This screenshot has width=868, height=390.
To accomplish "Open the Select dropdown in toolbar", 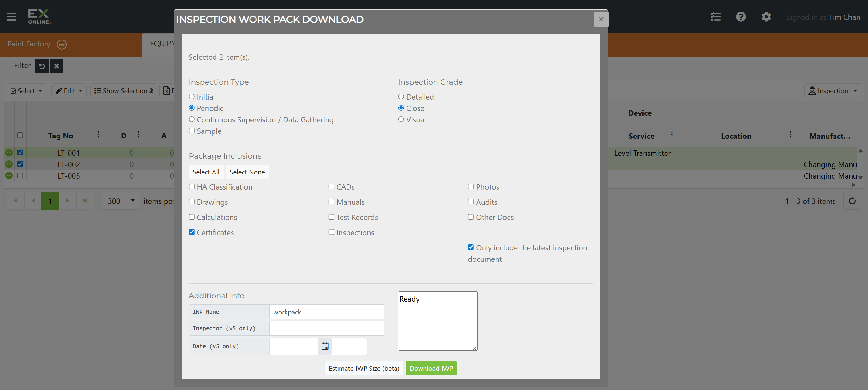I will coord(27,91).
